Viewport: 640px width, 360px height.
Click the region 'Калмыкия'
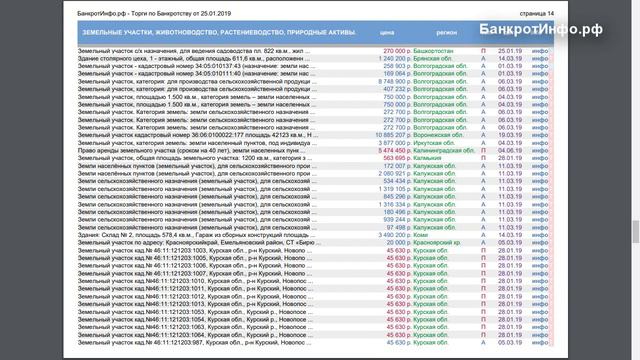[427, 158]
